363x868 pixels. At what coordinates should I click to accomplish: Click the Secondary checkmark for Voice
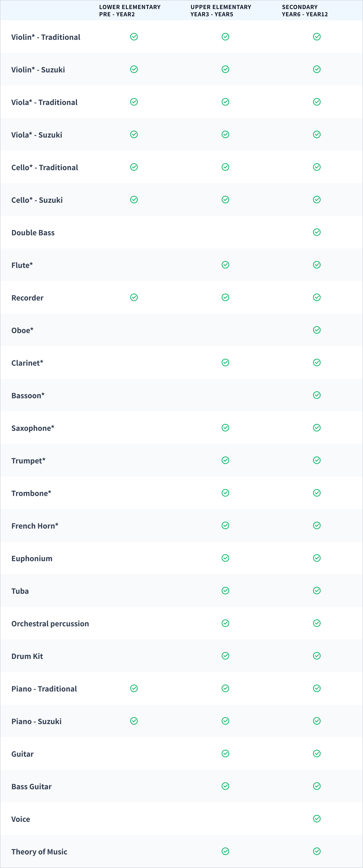[317, 818]
